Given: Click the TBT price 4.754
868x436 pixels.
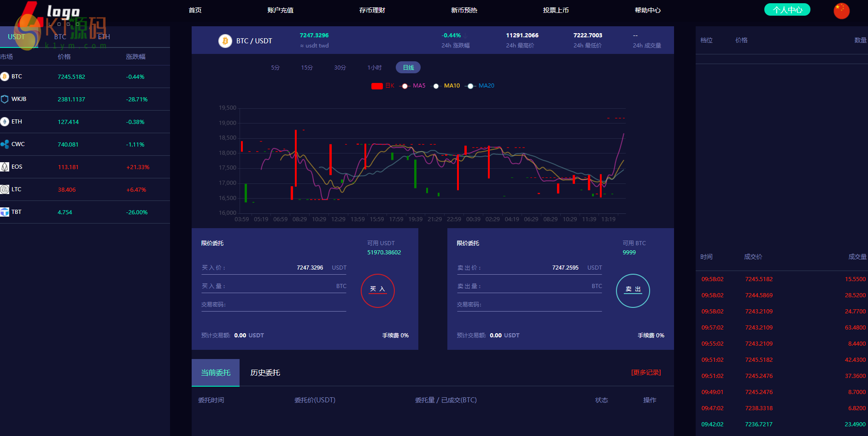Looking at the screenshot, I should [65, 212].
